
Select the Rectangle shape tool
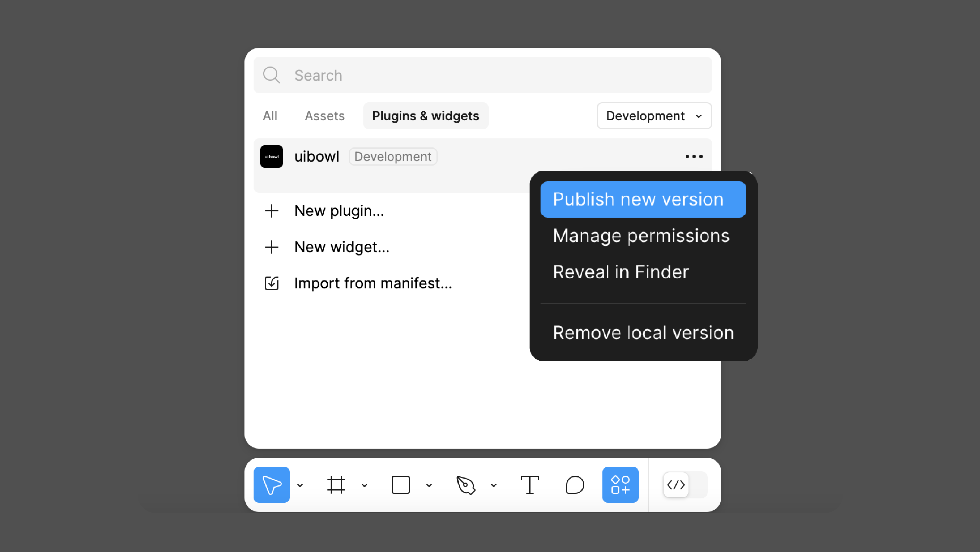(401, 485)
